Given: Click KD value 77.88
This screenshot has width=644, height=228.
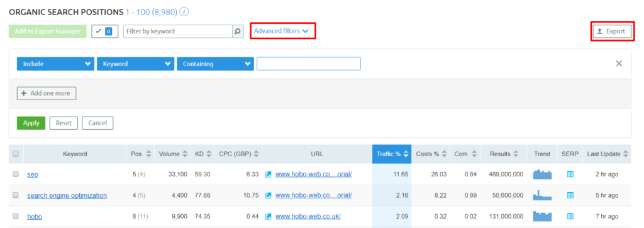Looking at the screenshot, I should [x=202, y=195].
